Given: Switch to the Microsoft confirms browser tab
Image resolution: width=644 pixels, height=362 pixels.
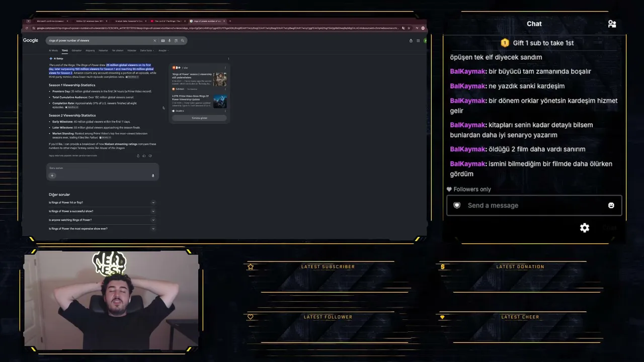Looking at the screenshot, I should point(50,21).
